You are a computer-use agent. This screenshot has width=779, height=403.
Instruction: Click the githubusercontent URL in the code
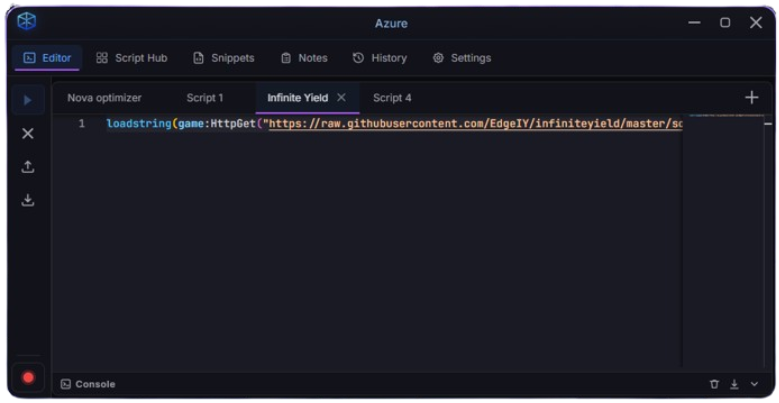click(x=475, y=124)
